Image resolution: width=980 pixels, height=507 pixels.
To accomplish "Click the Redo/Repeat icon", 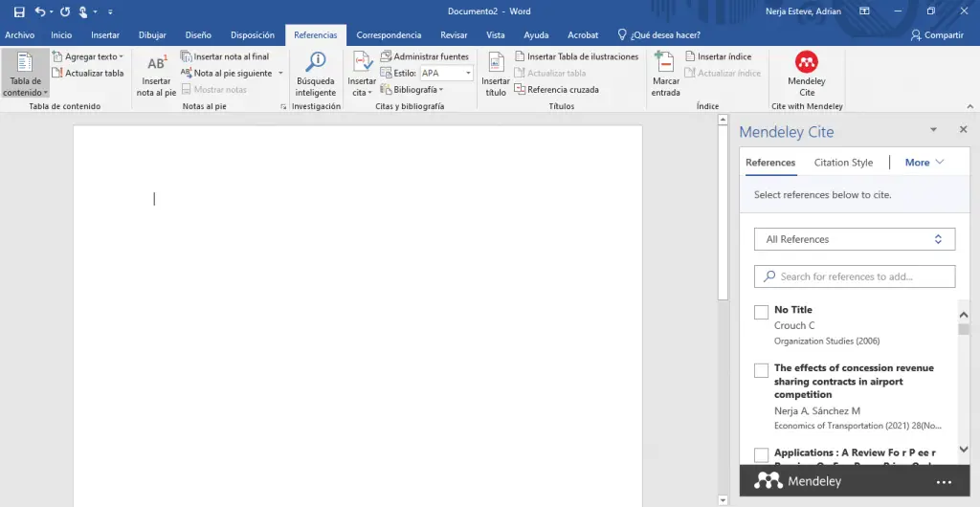I will [65, 11].
